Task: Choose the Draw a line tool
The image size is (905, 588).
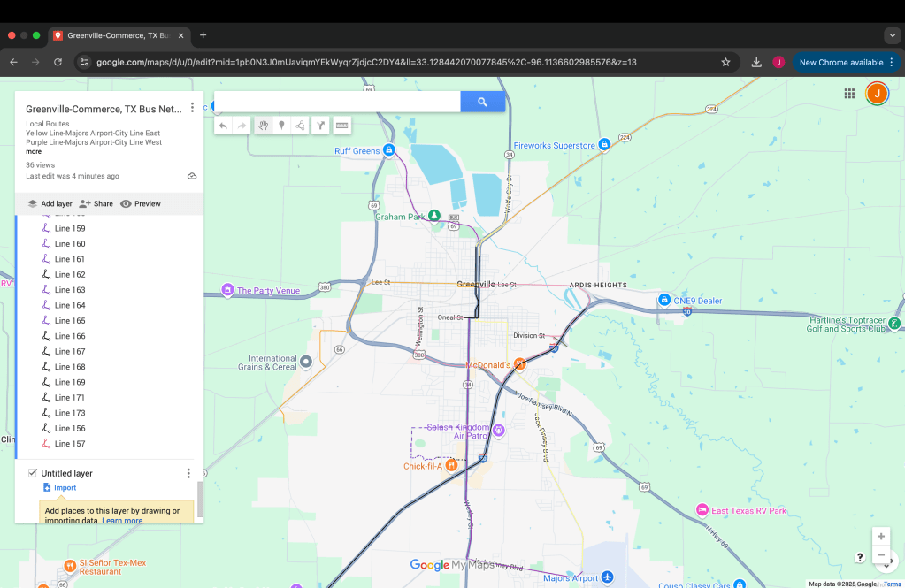Action: (x=301, y=126)
